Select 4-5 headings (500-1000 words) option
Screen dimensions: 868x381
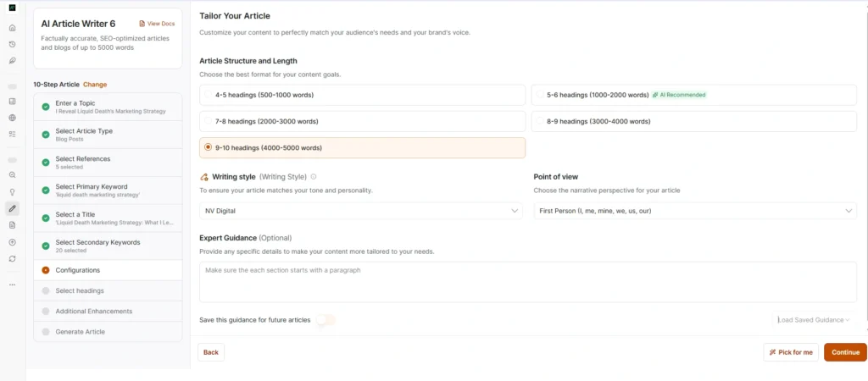click(x=363, y=95)
